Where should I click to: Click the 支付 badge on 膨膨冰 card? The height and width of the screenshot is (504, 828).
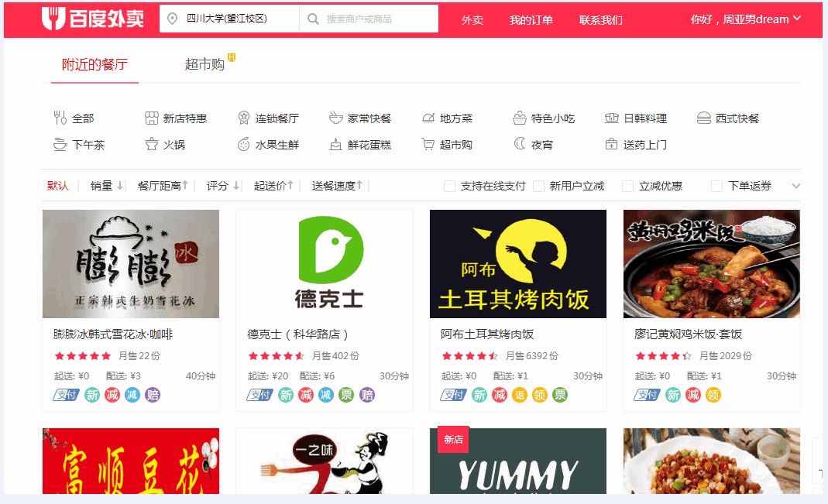click(x=66, y=395)
